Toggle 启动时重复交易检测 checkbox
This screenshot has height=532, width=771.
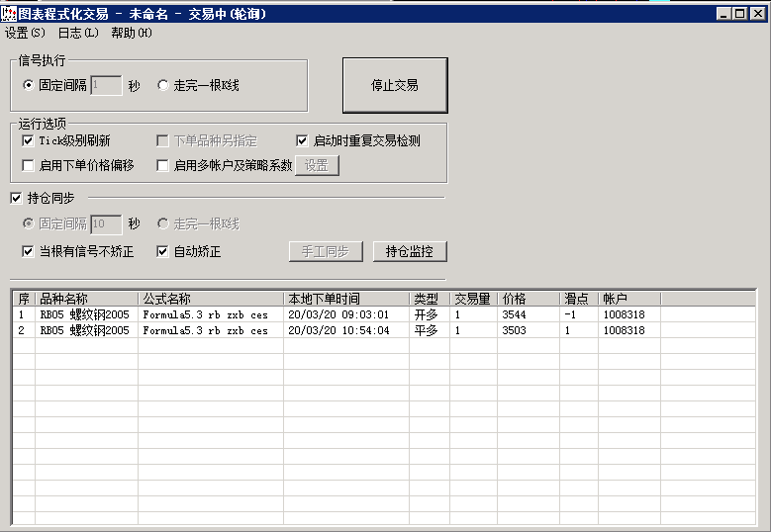[x=302, y=141]
